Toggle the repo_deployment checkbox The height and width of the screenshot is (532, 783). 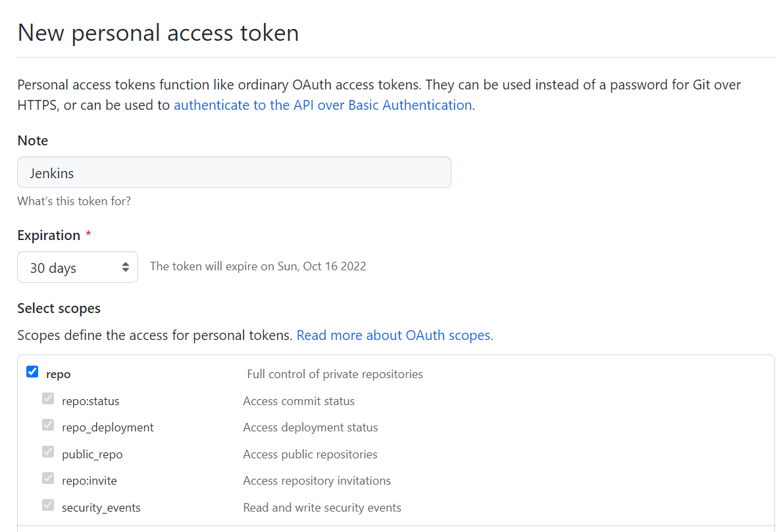click(48, 425)
